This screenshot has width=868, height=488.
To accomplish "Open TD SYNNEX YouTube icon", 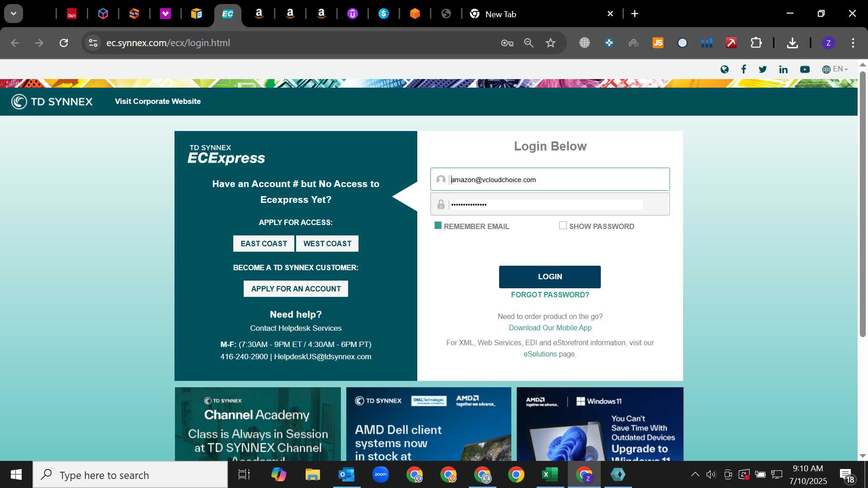I will pos(805,69).
